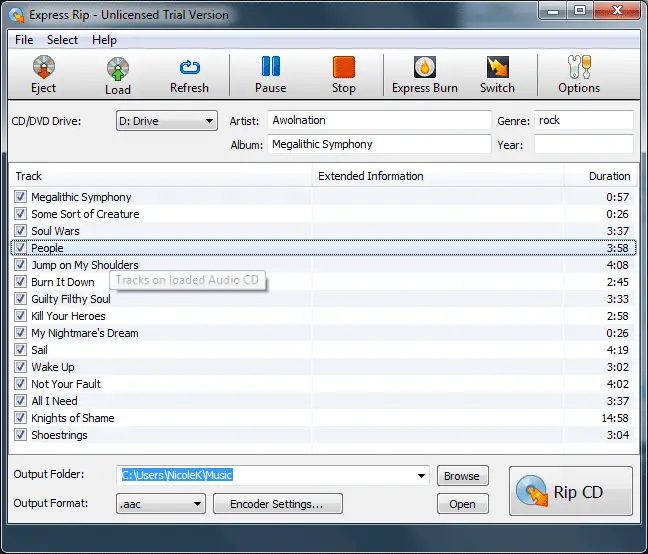
Task: Click the Browse button
Action: [x=462, y=476]
